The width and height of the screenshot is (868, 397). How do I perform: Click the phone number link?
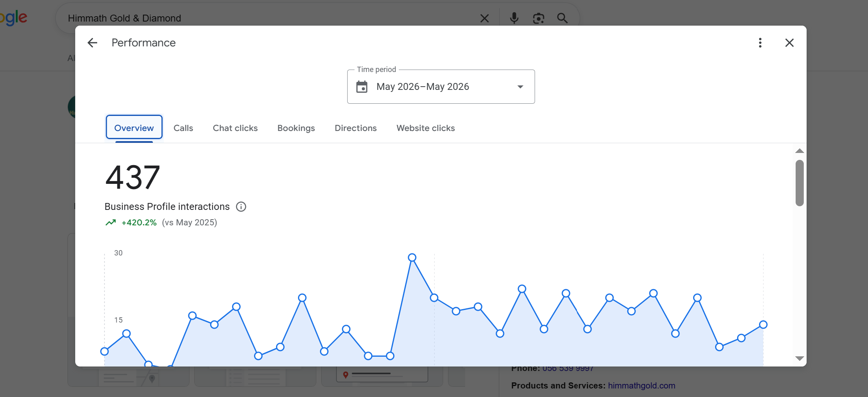[568, 369]
